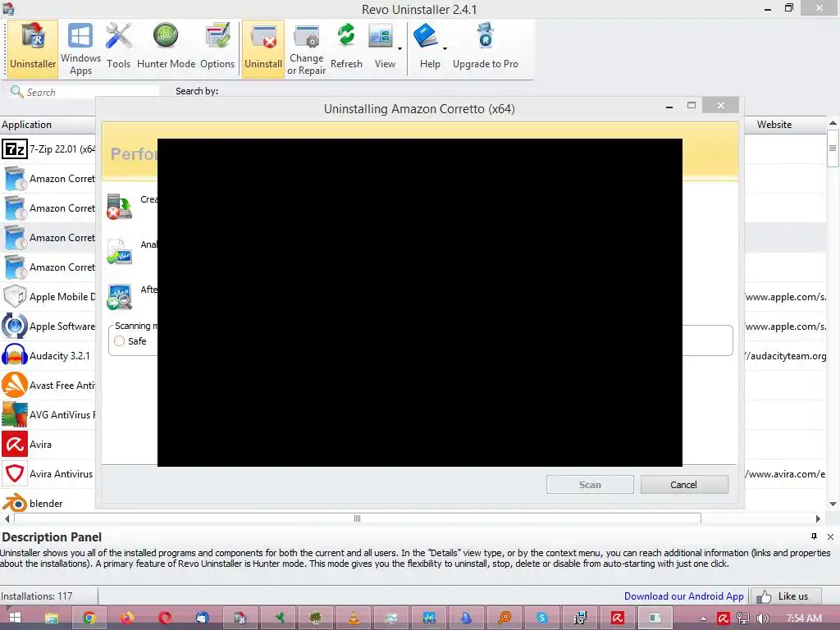
Task: Click the Application column header
Action: pos(48,125)
